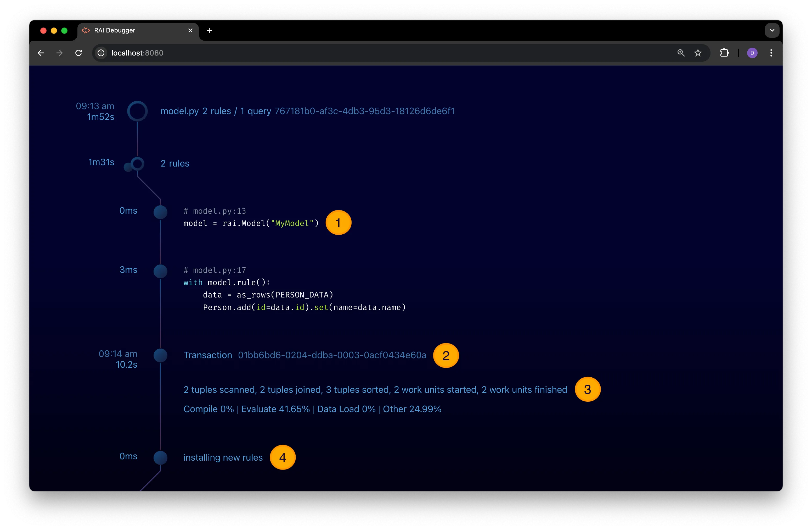
Task: Collapse the 2 rules timeline node
Action: coord(137,164)
